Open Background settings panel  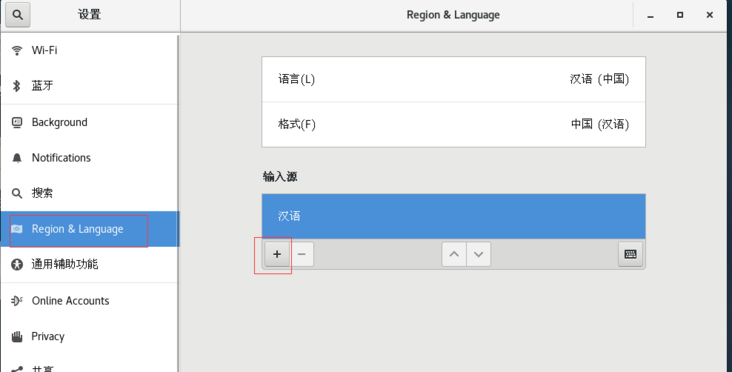click(90, 122)
